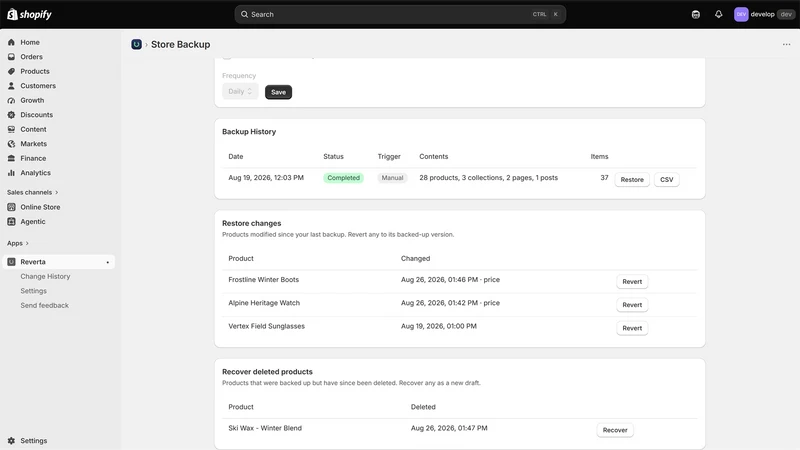Click the 'Recover deleted products' heading

267,372
